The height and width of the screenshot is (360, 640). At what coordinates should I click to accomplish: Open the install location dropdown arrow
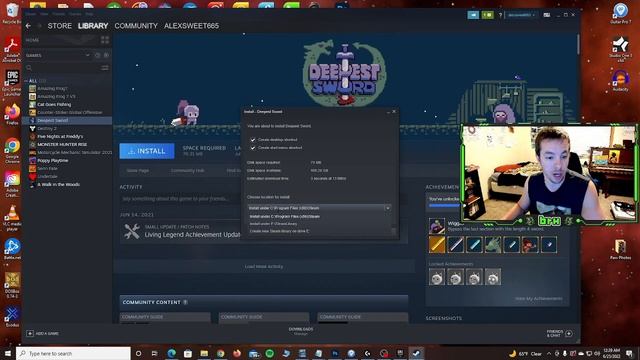[x=388, y=208]
